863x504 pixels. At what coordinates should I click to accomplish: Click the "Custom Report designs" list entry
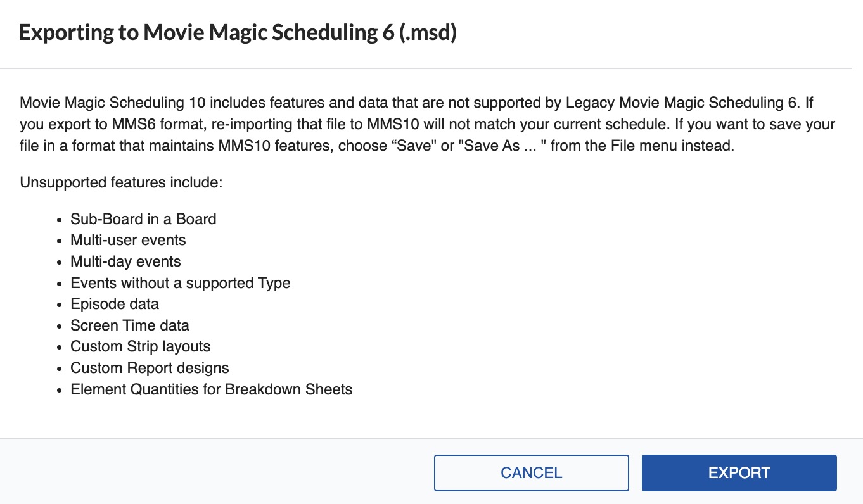pos(150,368)
